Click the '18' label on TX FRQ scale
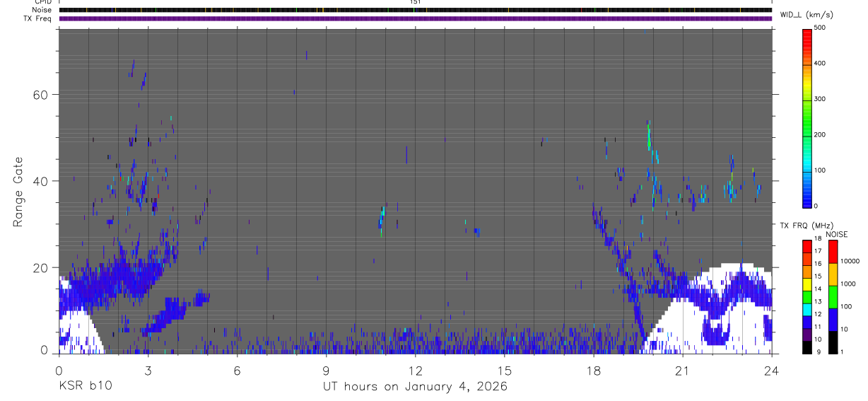The image size is (868, 401). click(x=817, y=239)
